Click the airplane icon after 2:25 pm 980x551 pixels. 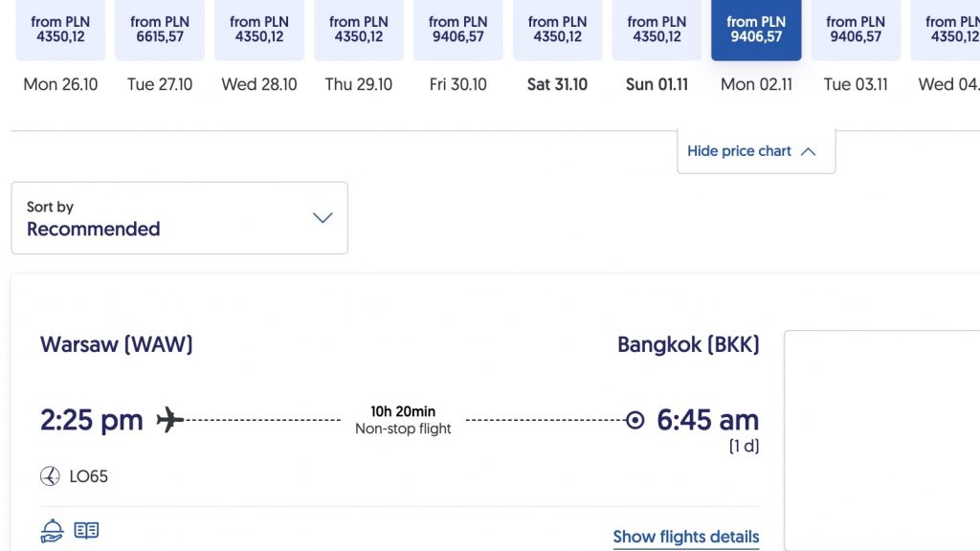click(x=169, y=419)
